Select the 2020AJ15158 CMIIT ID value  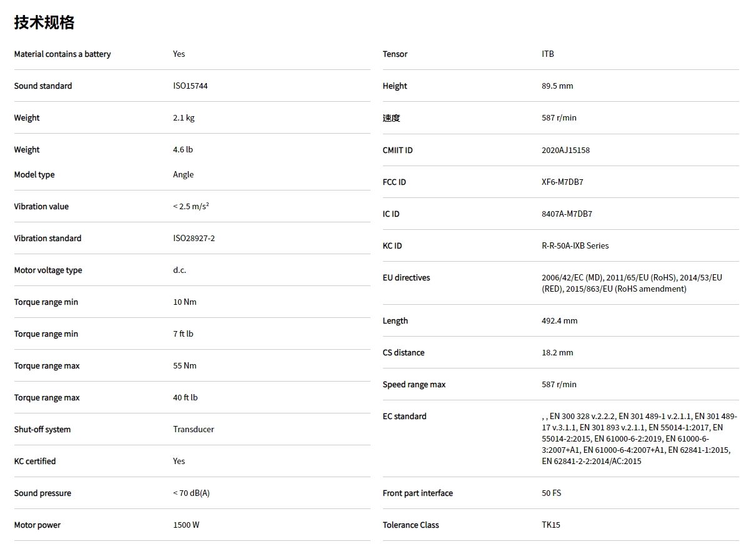tap(565, 151)
